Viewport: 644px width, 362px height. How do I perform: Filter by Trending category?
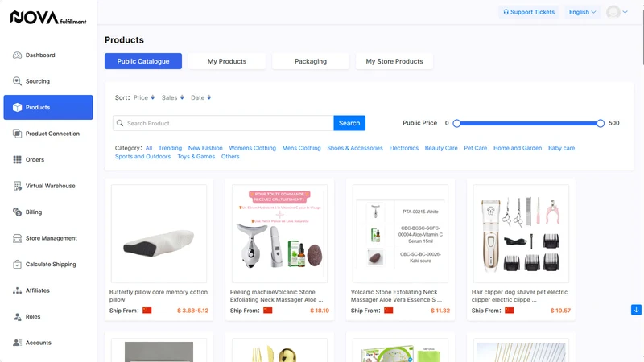[x=170, y=148]
